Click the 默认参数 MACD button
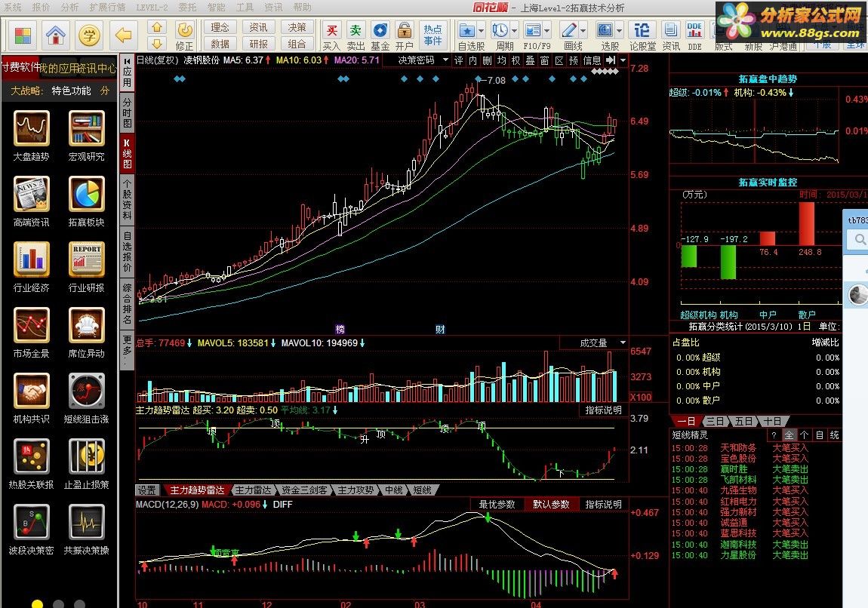This screenshot has width=868, height=608. click(x=551, y=505)
